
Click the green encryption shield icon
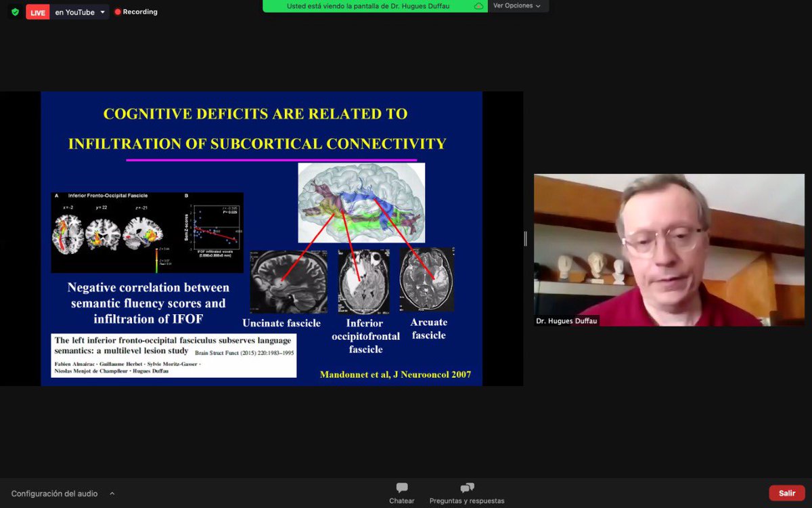point(15,12)
